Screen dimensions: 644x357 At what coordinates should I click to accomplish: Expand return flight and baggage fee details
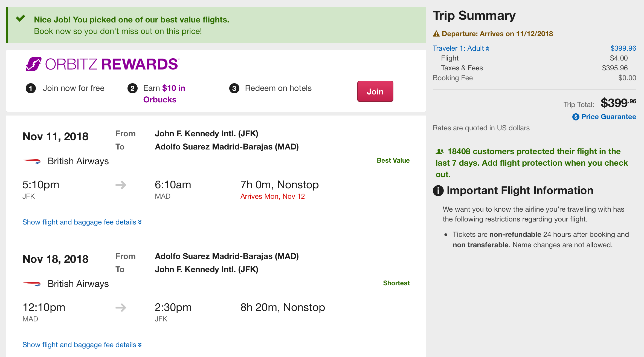[x=82, y=345]
